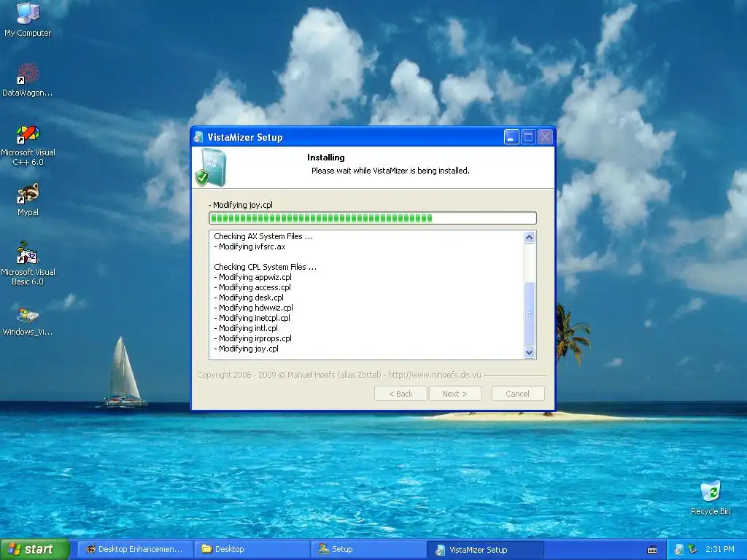Open the Windows Start menu

coord(34,550)
